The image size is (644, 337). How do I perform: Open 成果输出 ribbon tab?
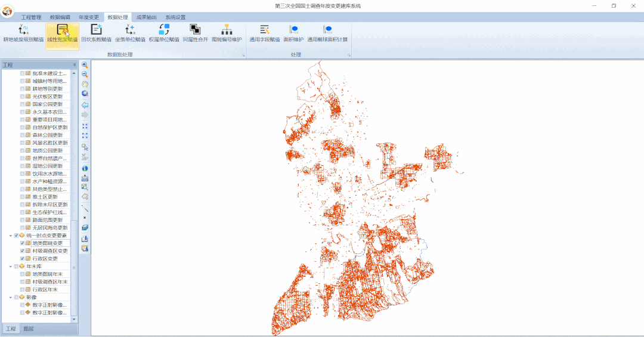tap(146, 17)
